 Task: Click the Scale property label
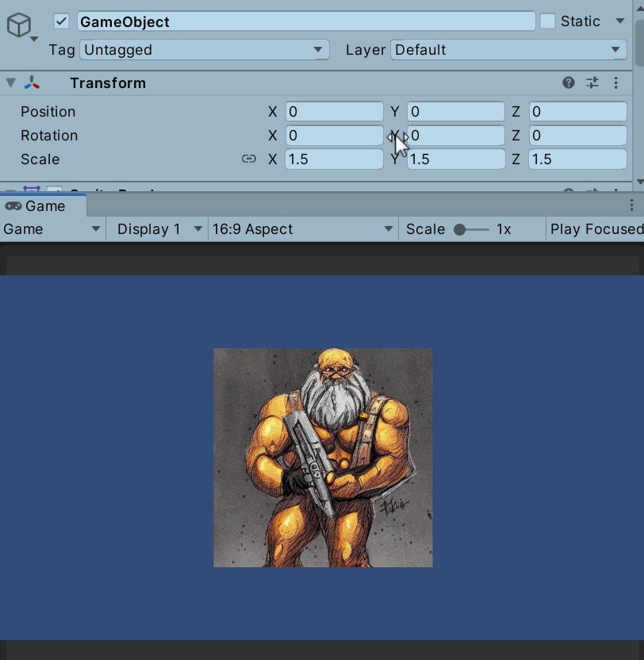[x=40, y=159]
